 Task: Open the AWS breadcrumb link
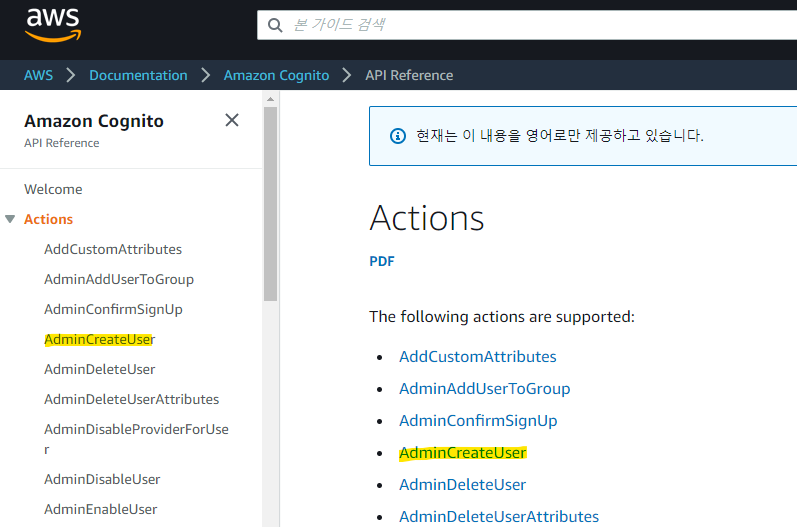(38, 75)
